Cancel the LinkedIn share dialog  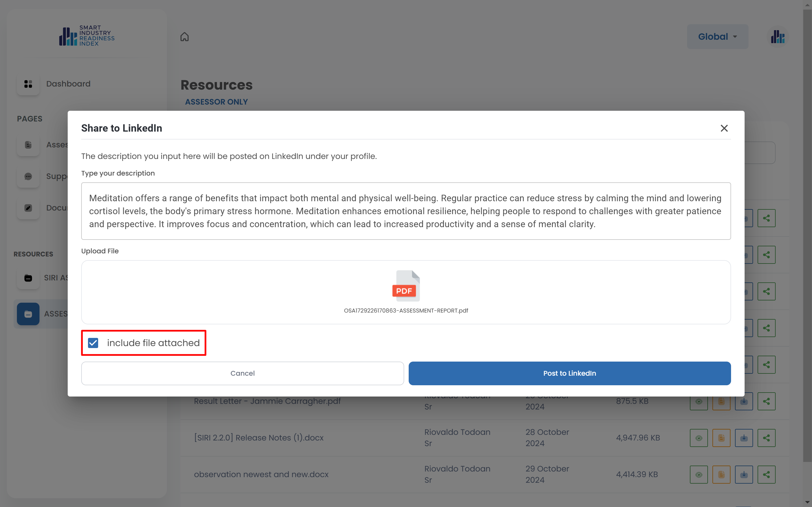point(242,373)
